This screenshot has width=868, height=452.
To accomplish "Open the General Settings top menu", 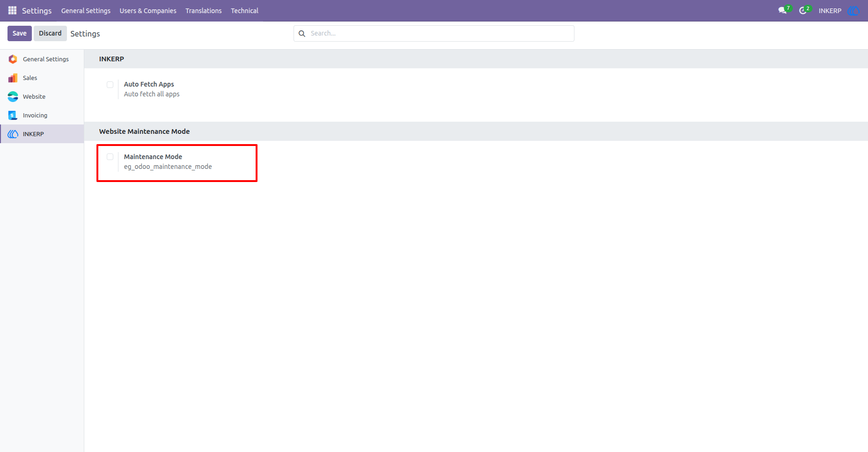I will point(86,10).
